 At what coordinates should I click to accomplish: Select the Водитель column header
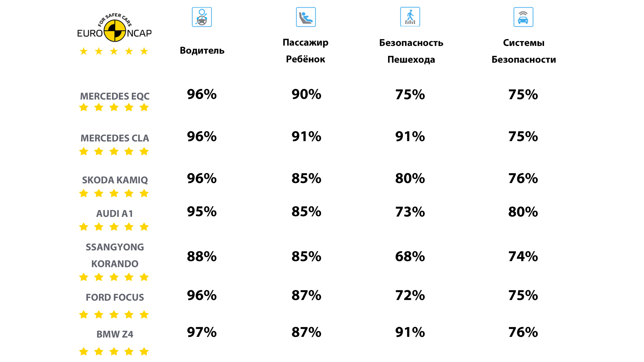point(202,51)
